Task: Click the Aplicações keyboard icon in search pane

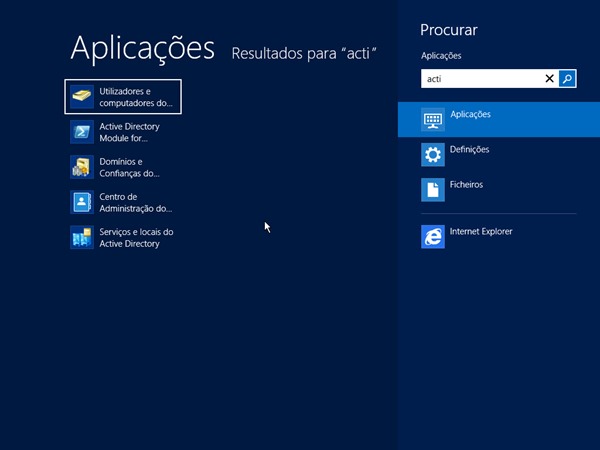Action: pyautogui.click(x=433, y=119)
